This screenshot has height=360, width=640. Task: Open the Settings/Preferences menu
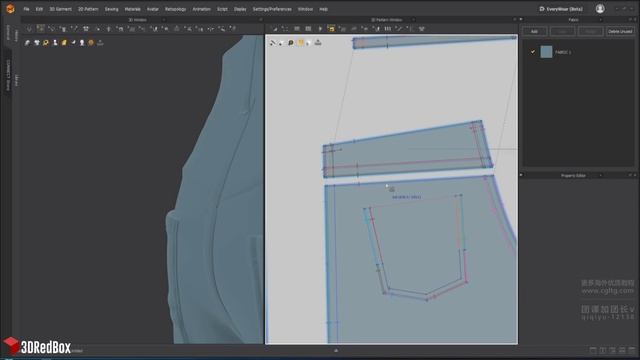tap(272, 9)
